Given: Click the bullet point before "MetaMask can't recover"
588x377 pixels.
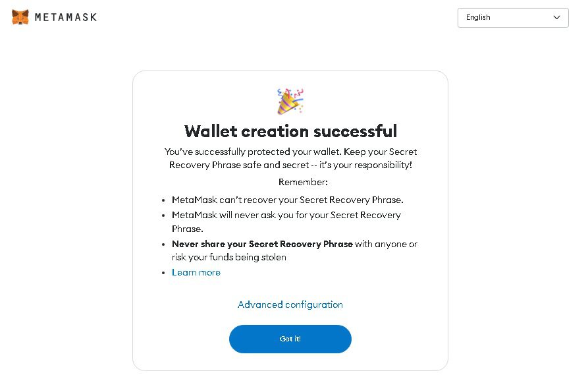Looking at the screenshot, I should coord(164,200).
